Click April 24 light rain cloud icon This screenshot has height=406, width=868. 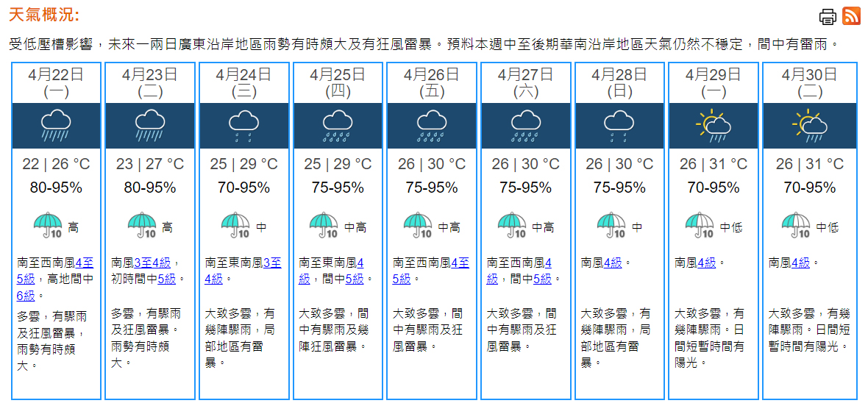point(243,125)
